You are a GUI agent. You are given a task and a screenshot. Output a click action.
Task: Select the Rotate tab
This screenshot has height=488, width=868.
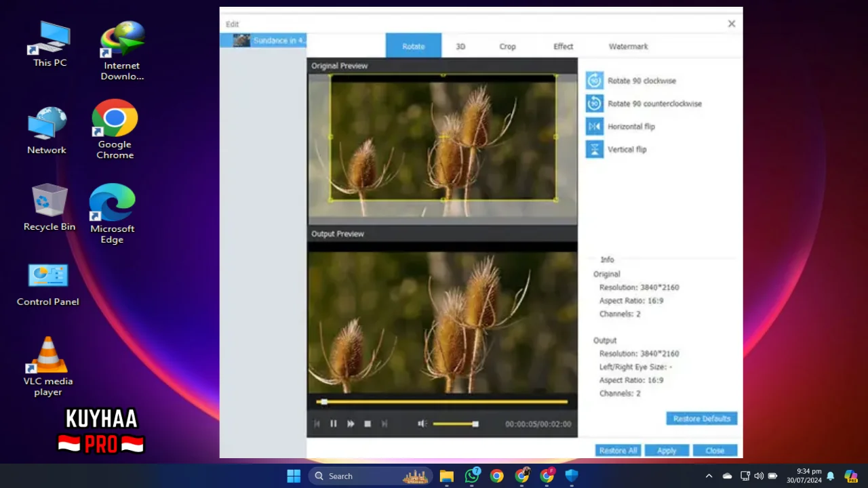point(414,46)
